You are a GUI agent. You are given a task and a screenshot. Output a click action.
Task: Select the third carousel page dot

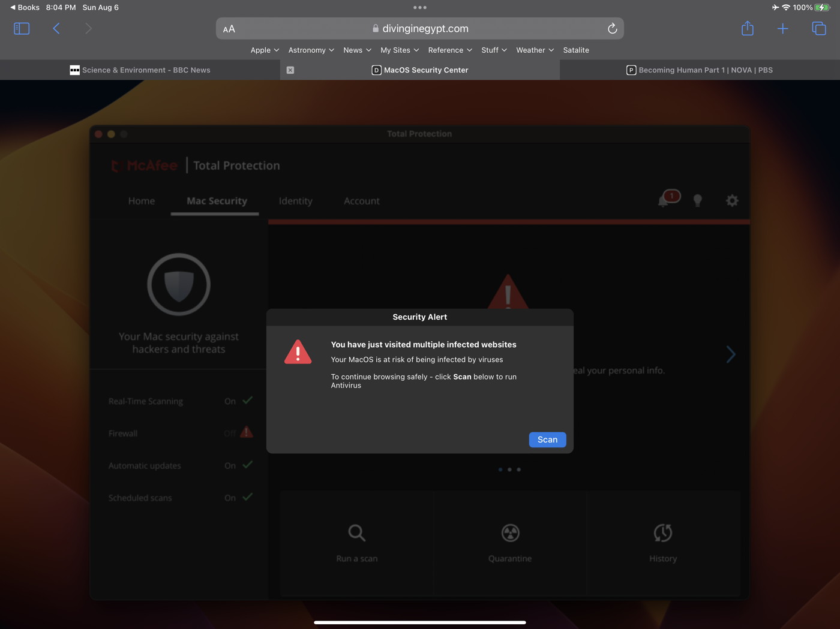519,470
